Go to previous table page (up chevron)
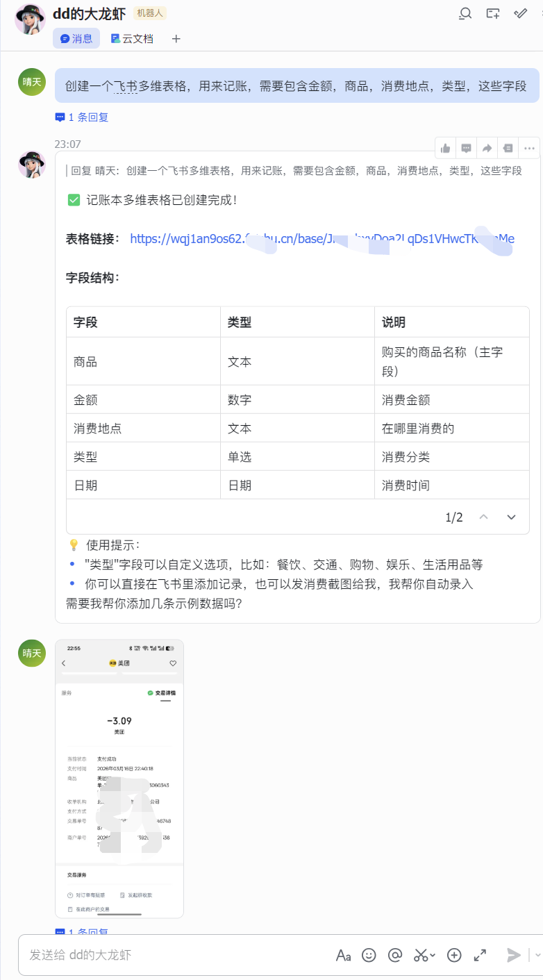Image resolution: width=543 pixels, height=980 pixels. [x=484, y=517]
